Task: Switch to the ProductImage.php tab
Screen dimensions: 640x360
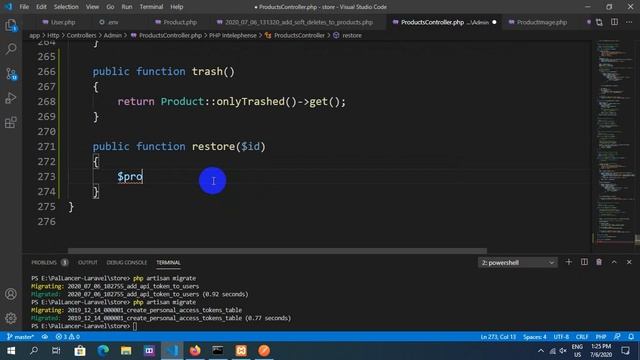Action: 538,22
